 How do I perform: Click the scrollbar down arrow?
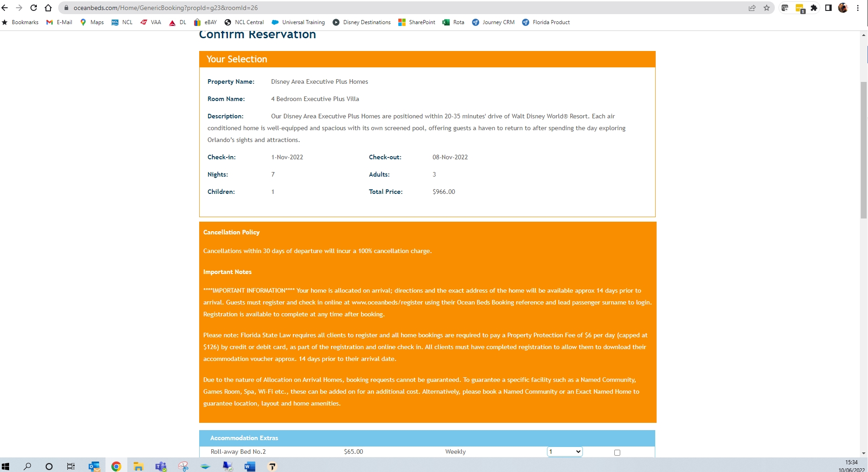pos(864,454)
